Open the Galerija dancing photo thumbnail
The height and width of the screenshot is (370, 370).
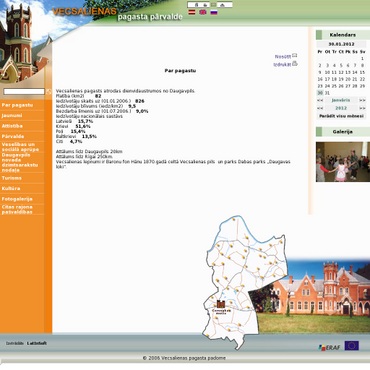pyautogui.click(x=343, y=162)
